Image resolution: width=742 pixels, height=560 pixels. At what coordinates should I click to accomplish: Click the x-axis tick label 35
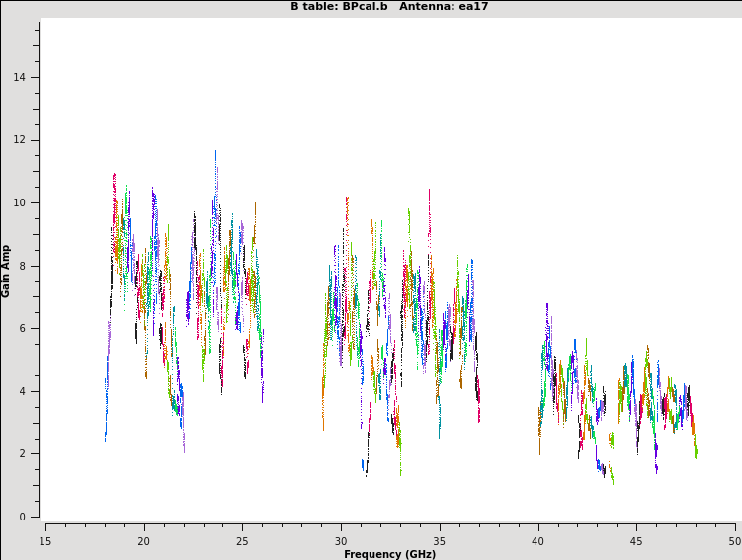(440, 541)
